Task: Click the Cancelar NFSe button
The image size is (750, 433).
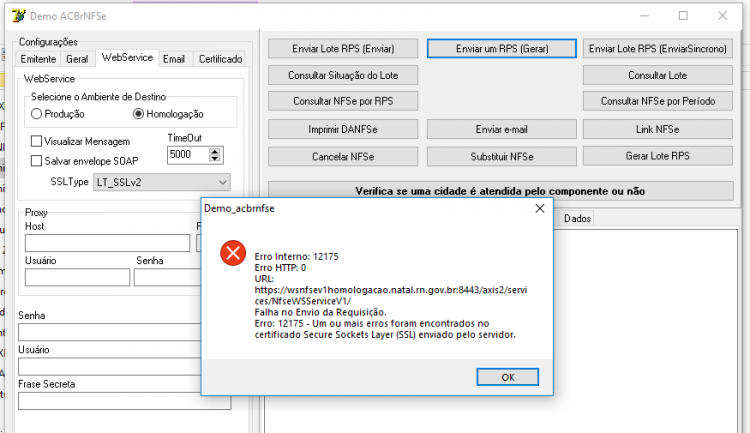Action: 343,156
